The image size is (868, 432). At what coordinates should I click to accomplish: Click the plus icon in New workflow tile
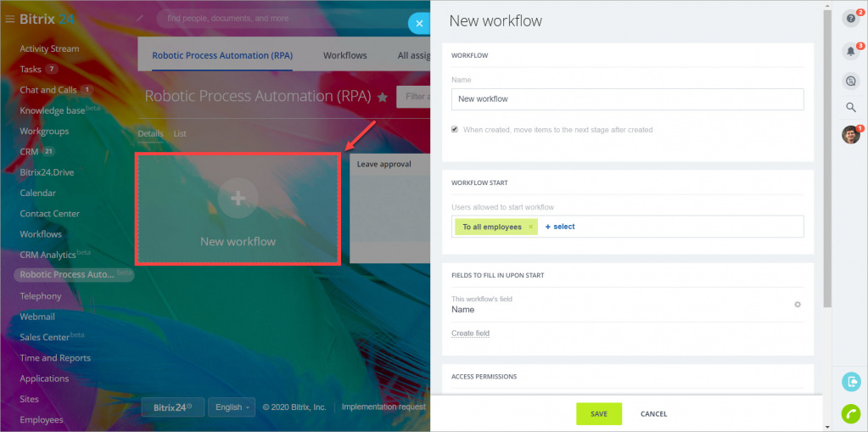[238, 199]
